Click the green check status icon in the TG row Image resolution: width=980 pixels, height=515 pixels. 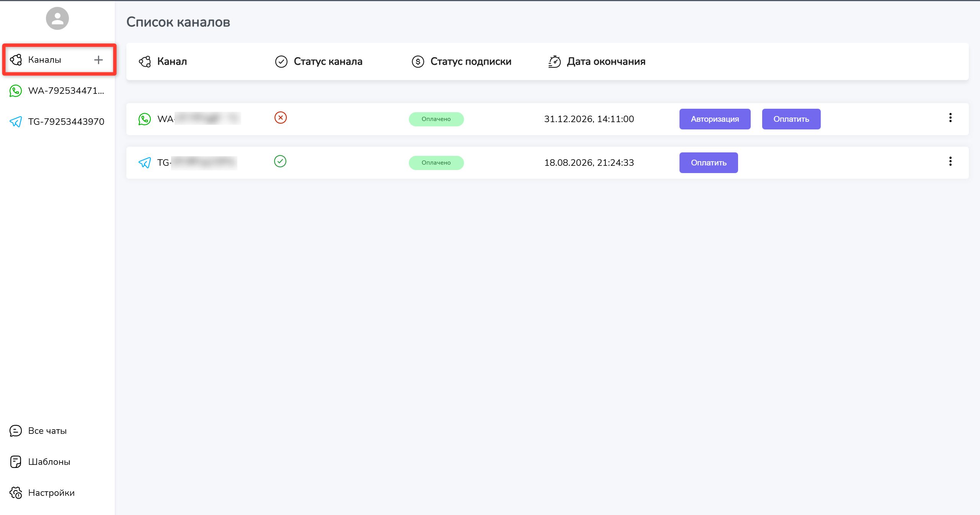click(280, 161)
